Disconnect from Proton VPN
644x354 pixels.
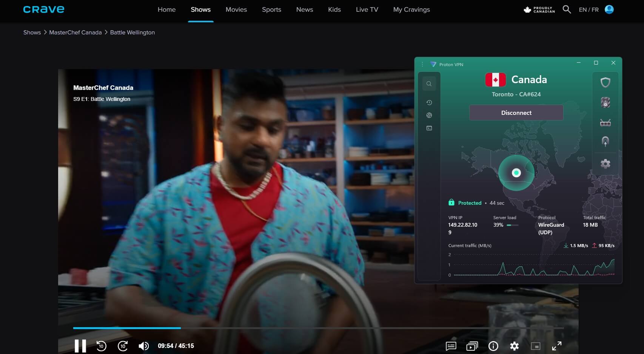coord(516,113)
